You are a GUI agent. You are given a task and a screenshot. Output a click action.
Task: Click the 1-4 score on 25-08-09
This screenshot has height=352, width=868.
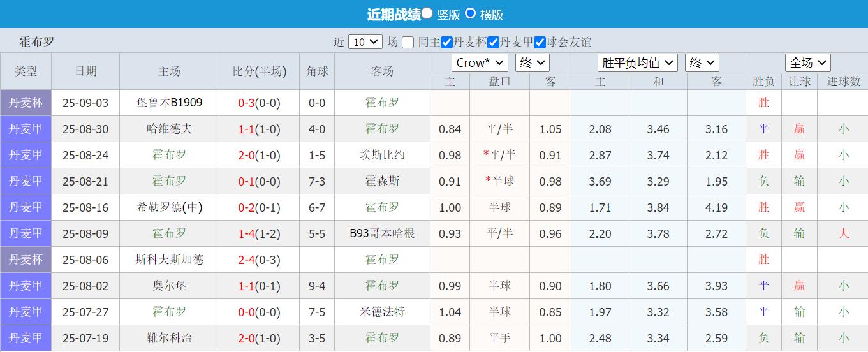(246, 233)
